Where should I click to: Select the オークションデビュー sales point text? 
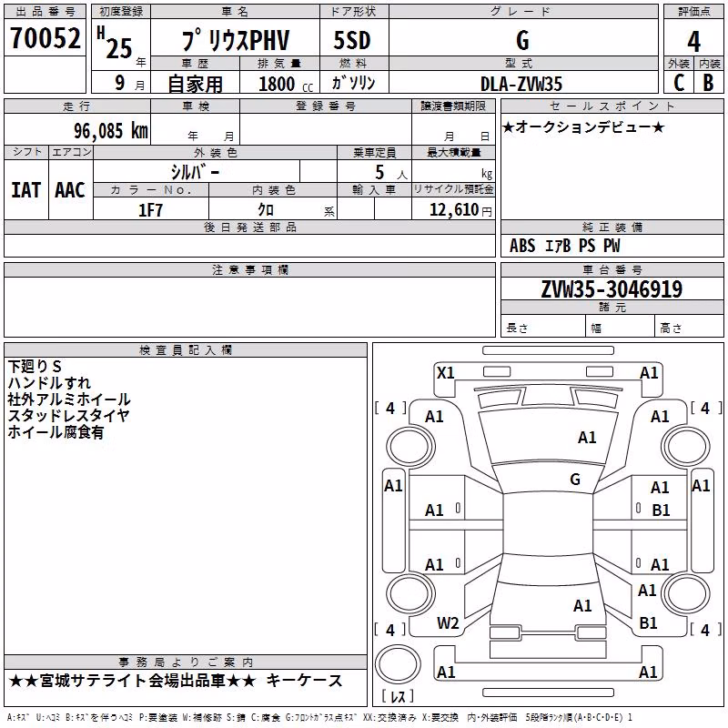pyautogui.click(x=583, y=127)
